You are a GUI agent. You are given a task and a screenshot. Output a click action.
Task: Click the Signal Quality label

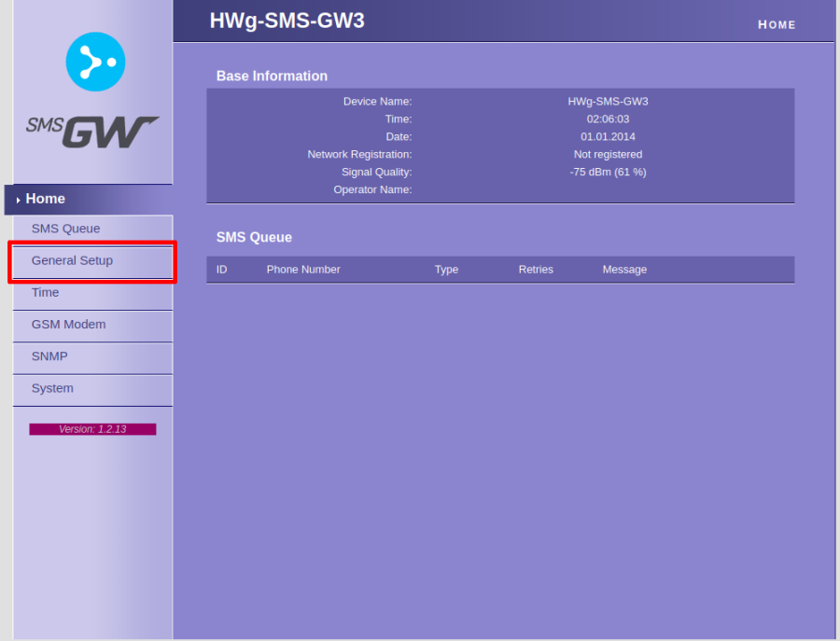[377, 172]
